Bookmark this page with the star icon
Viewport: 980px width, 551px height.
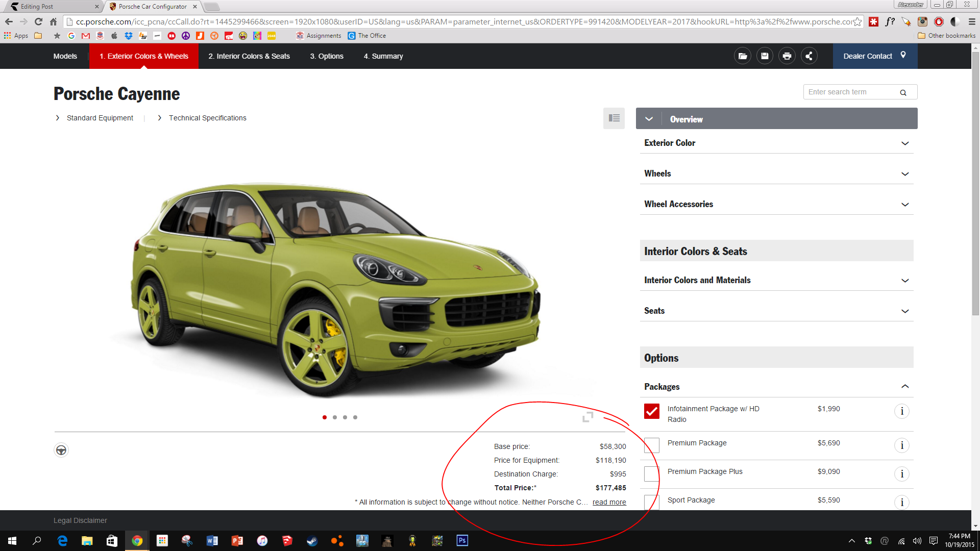coord(857,21)
